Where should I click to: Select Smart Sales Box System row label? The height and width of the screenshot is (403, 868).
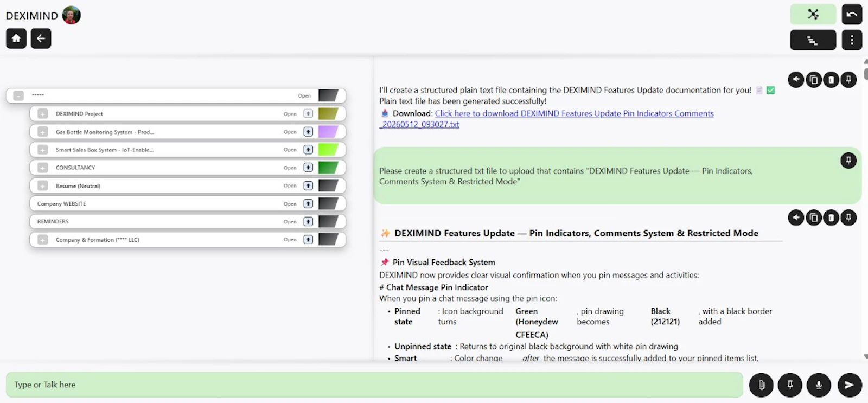(104, 150)
